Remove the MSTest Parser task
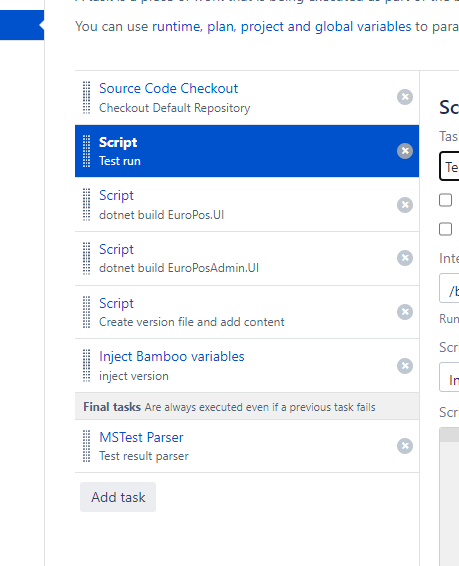The width and height of the screenshot is (459, 566). click(405, 446)
